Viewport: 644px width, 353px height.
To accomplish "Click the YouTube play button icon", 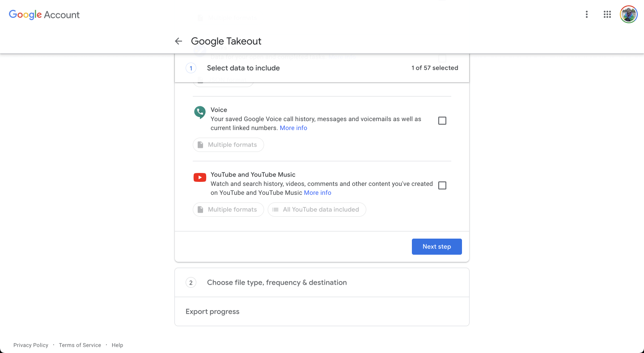I will [199, 177].
